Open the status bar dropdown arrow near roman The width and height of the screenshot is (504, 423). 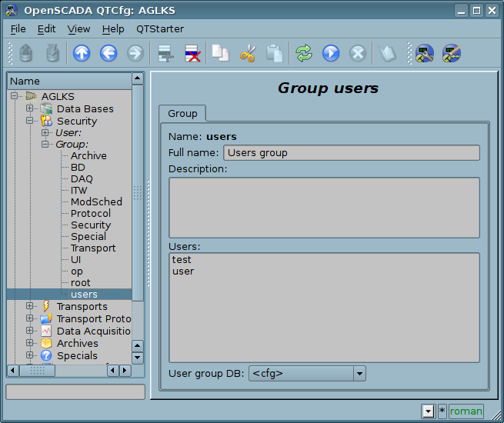(428, 411)
